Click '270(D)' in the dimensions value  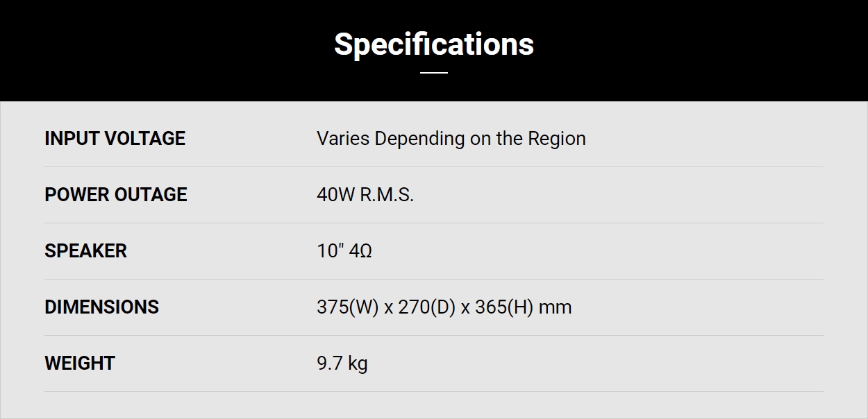click(x=426, y=307)
